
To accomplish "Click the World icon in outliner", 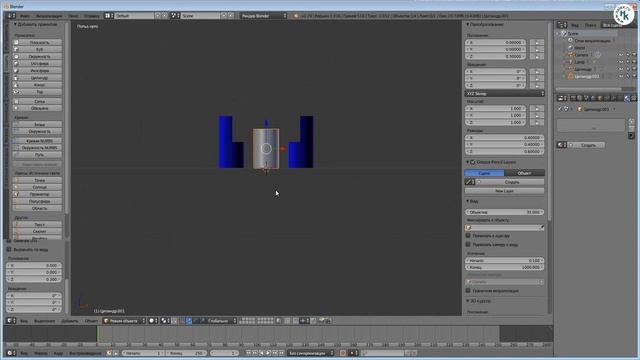I will 571,48.
